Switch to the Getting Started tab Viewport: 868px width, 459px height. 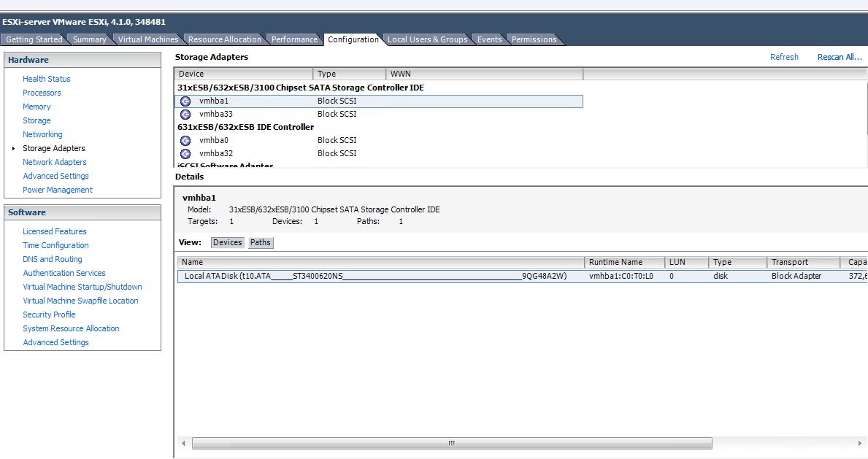click(34, 39)
